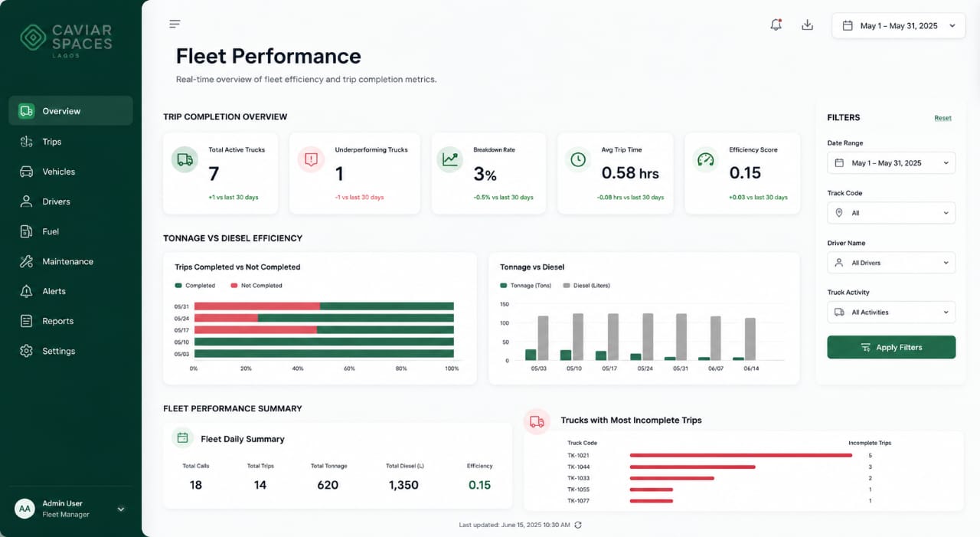The height and width of the screenshot is (537, 980).
Task: Click the Breakdown Rate chart icon
Action: (450, 159)
